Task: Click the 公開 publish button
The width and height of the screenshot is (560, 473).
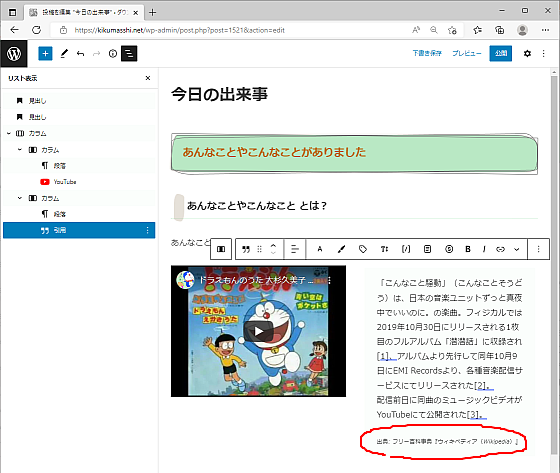Action: tap(501, 53)
